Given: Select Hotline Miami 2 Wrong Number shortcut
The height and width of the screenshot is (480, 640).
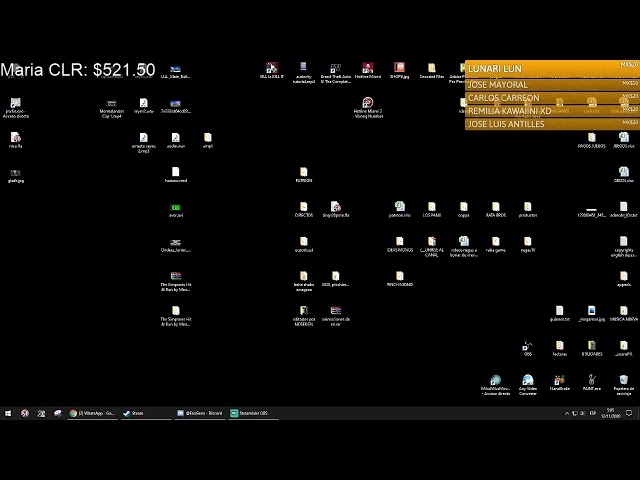Looking at the screenshot, I should pyautogui.click(x=368, y=108).
